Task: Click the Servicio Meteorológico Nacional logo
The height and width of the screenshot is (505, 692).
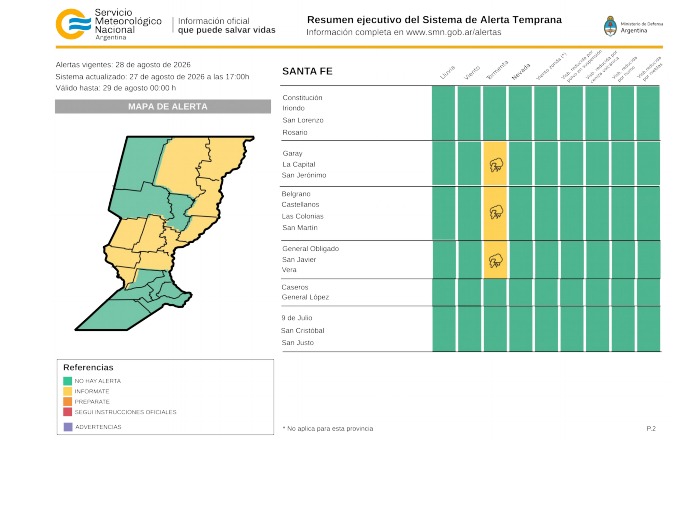Action: point(109,25)
